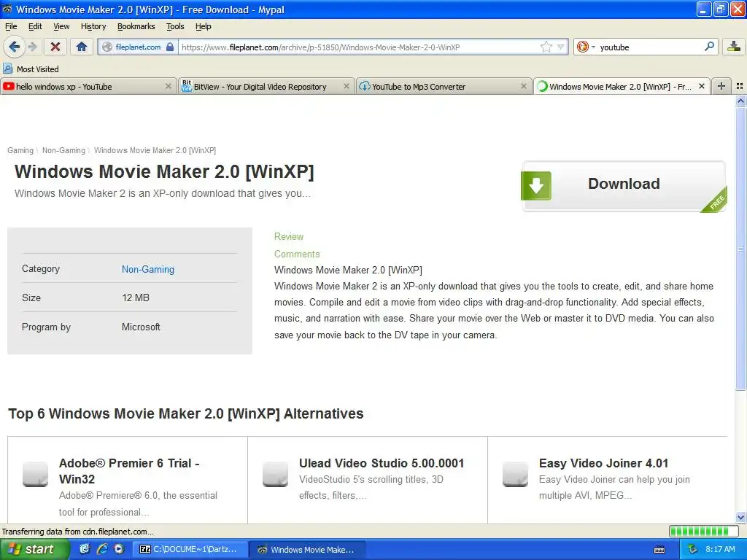Open the View menu
Image resolution: width=747 pixels, height=560 pixels.
coord(61,26)
